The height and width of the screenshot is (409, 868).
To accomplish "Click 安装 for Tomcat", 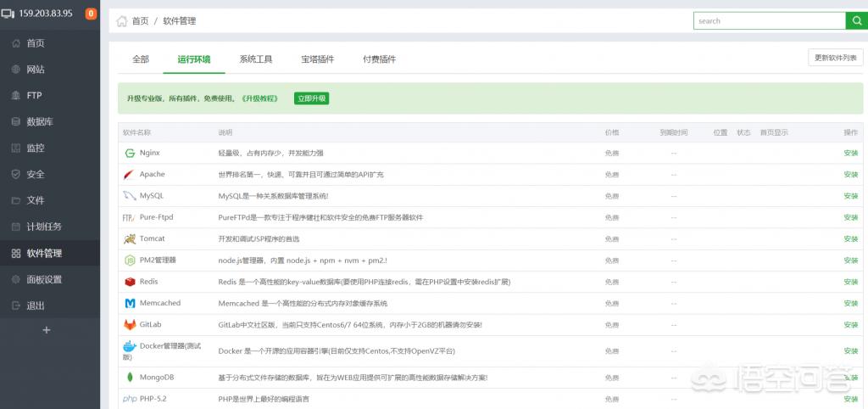I will coord(850,238).
